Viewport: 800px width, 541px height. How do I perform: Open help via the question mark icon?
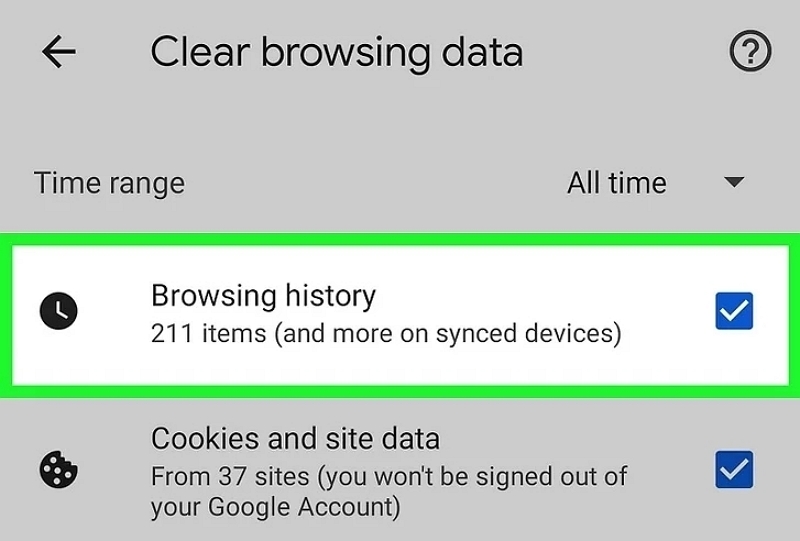pyautogui.click(x=750, y=51)
